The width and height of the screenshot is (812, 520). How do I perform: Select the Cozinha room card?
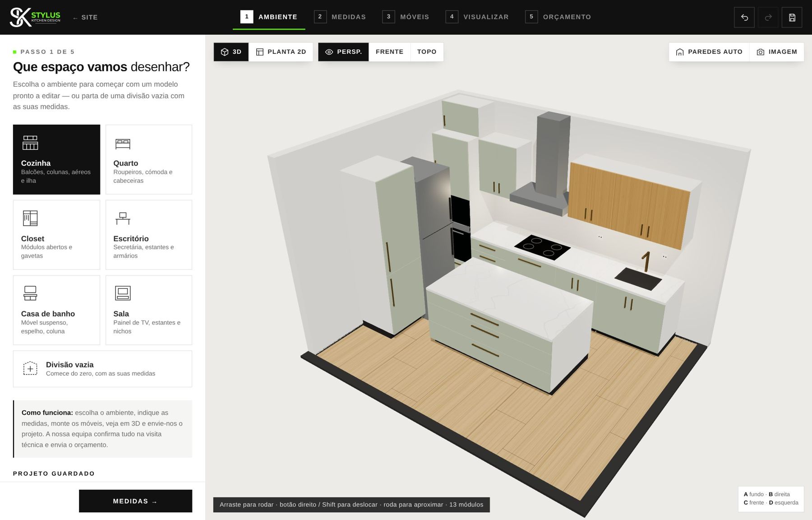56,159
